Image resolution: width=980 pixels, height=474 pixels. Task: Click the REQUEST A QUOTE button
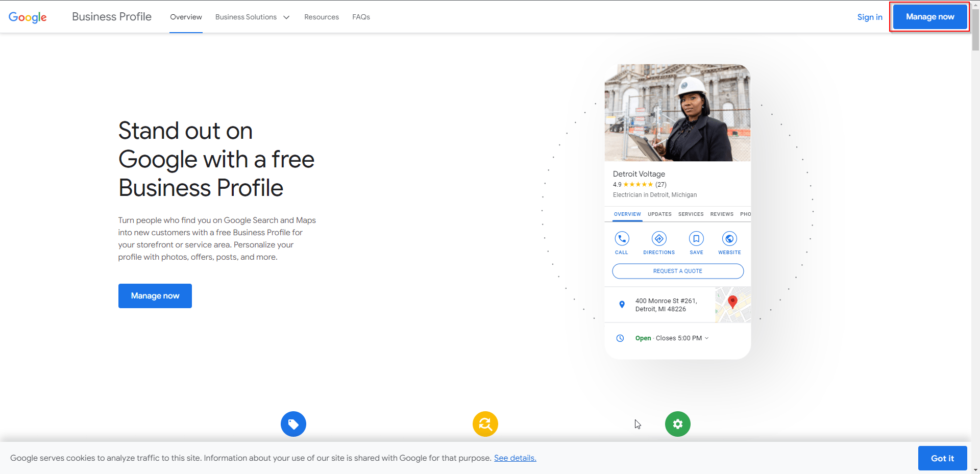[678, 271]
